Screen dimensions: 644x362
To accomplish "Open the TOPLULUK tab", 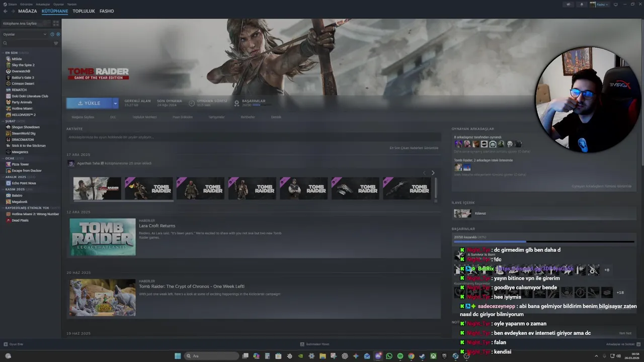I will tap(84, 11).
